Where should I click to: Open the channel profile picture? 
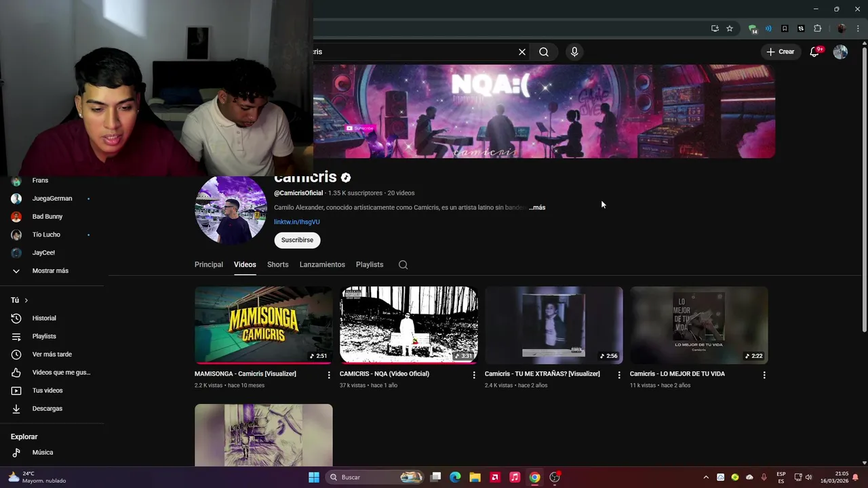click(x=231, y=209)
